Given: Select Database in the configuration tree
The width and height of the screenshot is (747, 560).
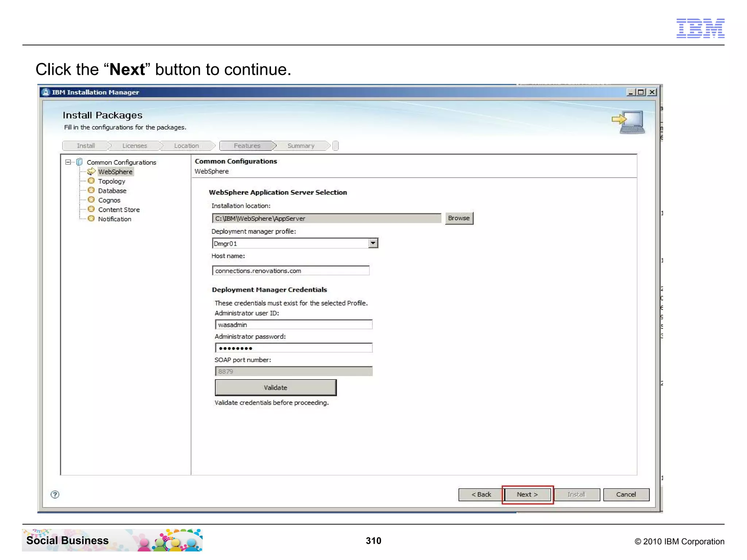Looking at the screenshot, I should tap(112, 191).
